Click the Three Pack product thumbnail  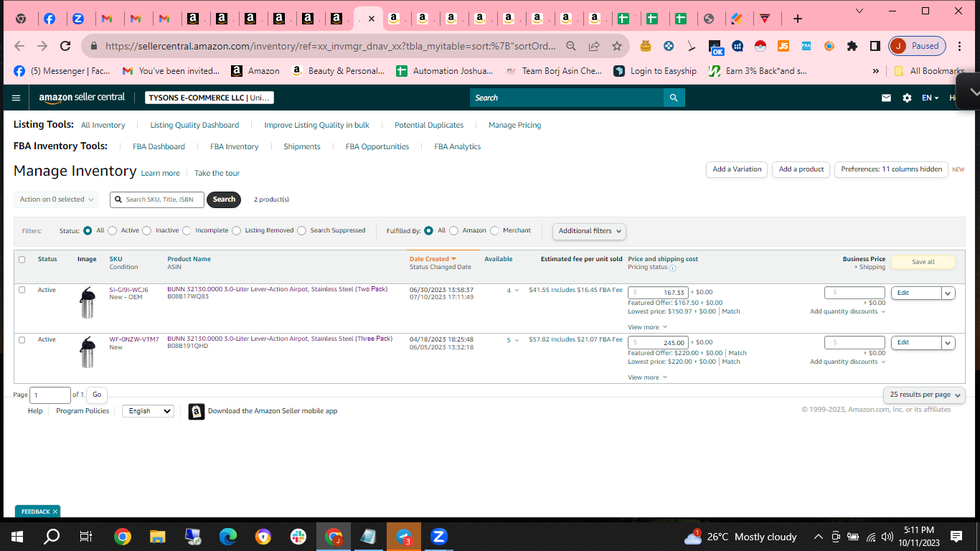[88, 352]
